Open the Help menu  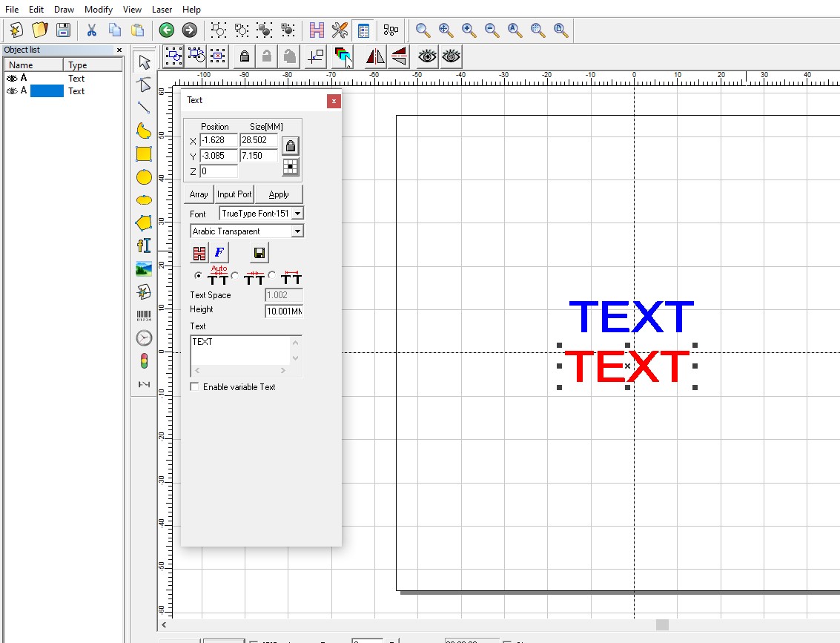click(191, 9)
